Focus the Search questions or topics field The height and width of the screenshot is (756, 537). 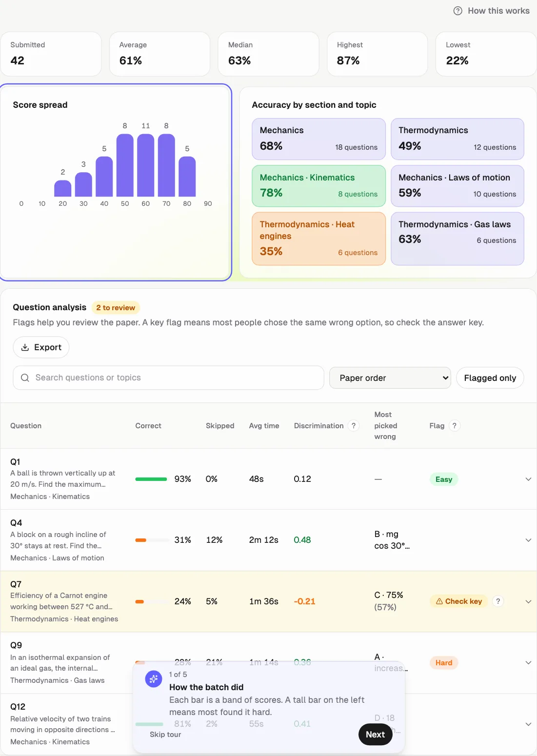[168, 378]
